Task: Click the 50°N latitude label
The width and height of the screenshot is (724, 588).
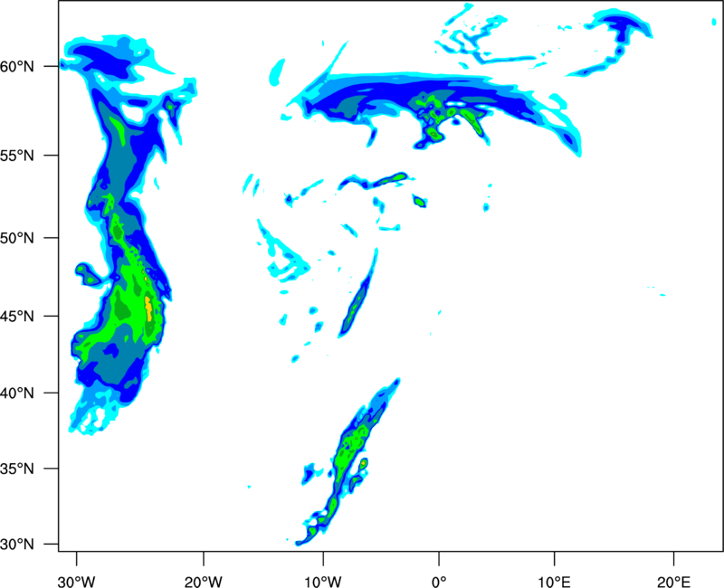Action: point(17,238)
